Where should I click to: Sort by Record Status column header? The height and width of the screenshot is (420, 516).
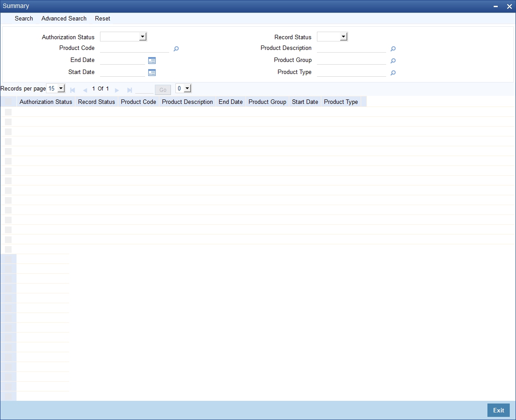click(96, 102)
